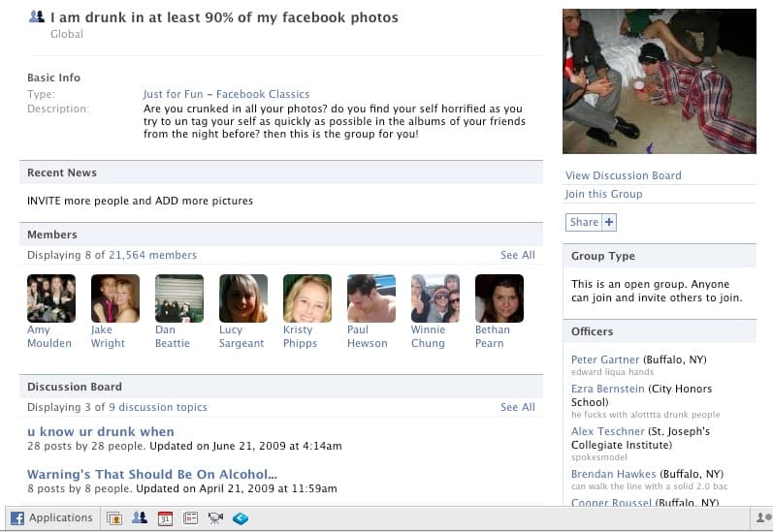
Task: Open the Facebook Classics link
Action: click(x=263, y=94)
